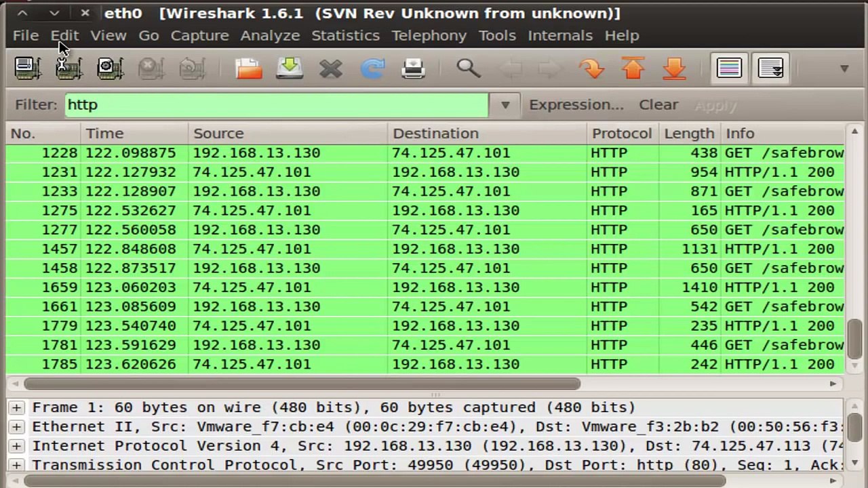Image resolution: width=868 pixels, height=488 pixels.
Task: Click into the http filter field
Action: coord(277,105)
